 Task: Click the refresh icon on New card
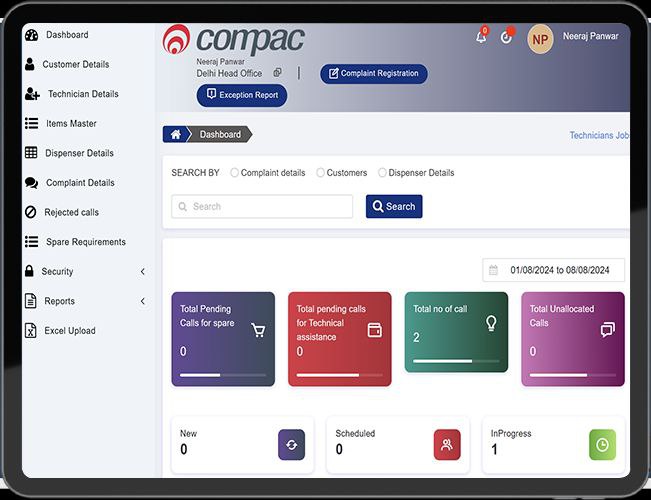click(291, 444)
